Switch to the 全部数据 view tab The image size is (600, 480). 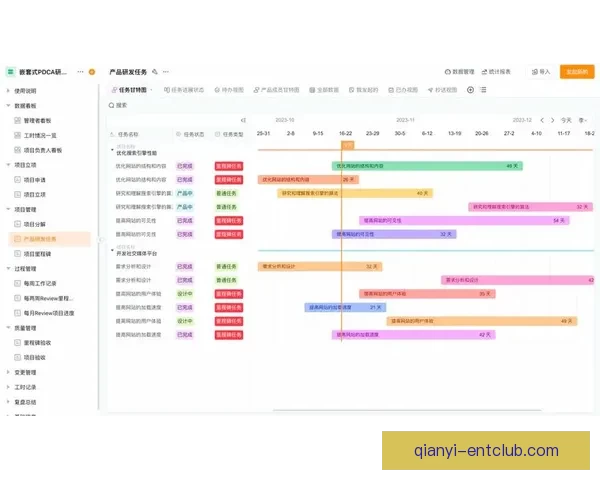tap(324, 90)
